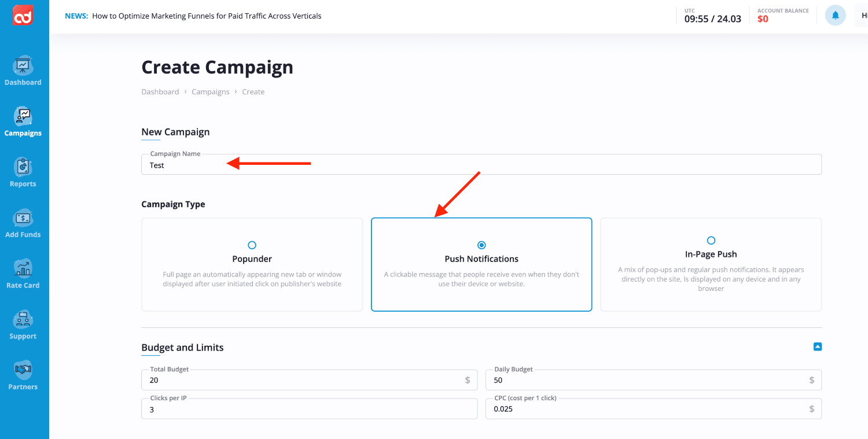
Task: Click the UTC time 09:55 / 24.03
Action: pyautogui.click(x=713, y=19)
